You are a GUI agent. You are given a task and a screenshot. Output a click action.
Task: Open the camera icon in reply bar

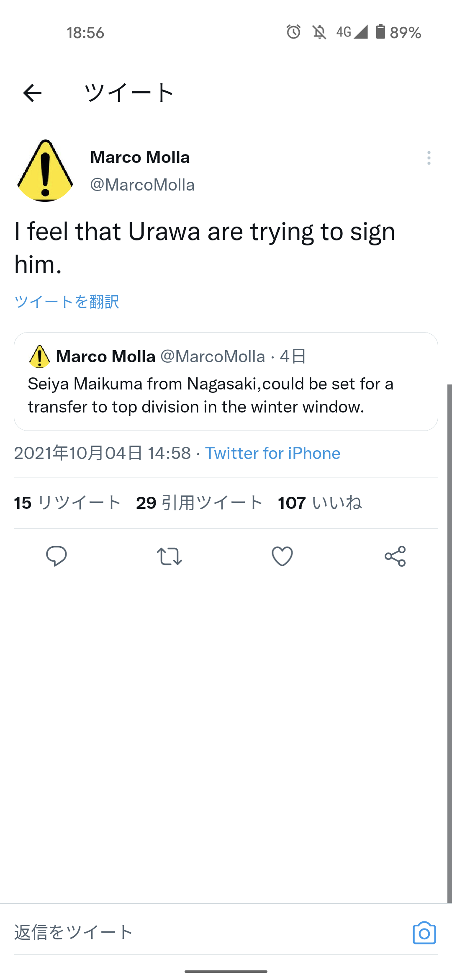point(424,933)
